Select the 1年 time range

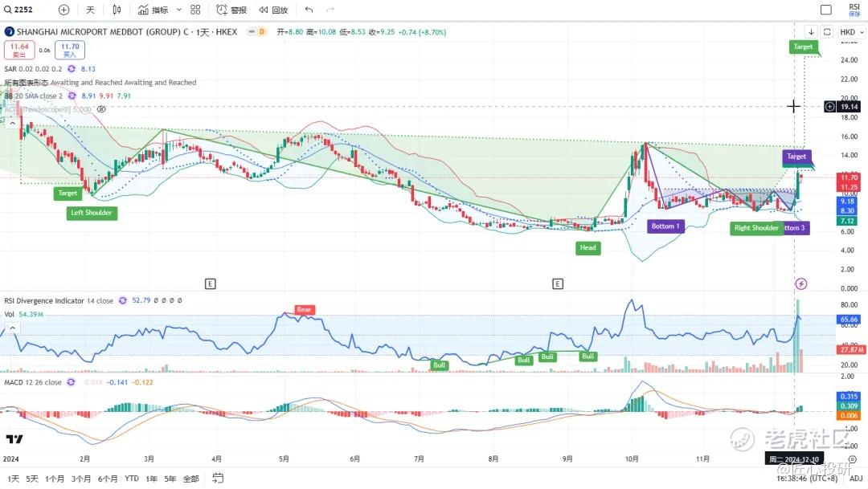click(x=151, y=479)
